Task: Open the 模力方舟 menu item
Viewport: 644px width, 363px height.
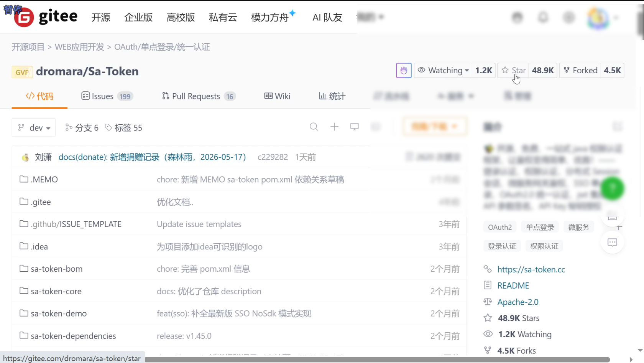Action: click(273, 17)
